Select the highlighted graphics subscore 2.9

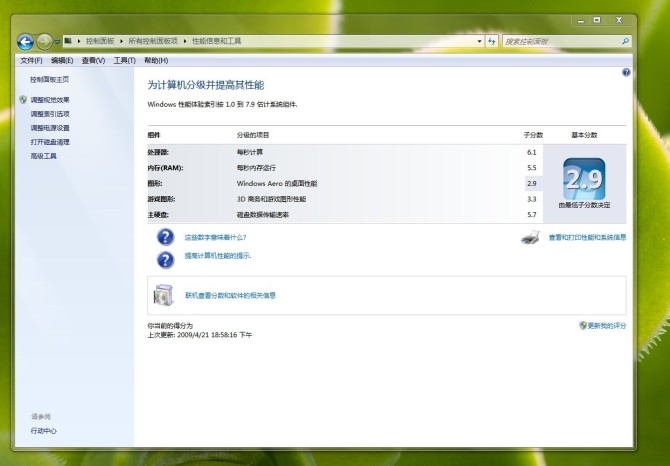pos(532,184)
